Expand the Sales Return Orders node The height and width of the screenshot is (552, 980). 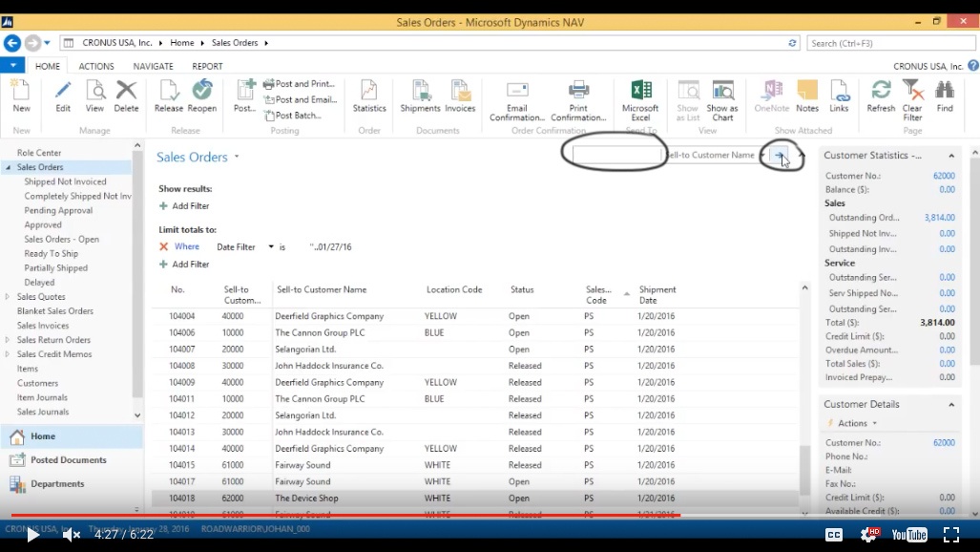(8, 340)
